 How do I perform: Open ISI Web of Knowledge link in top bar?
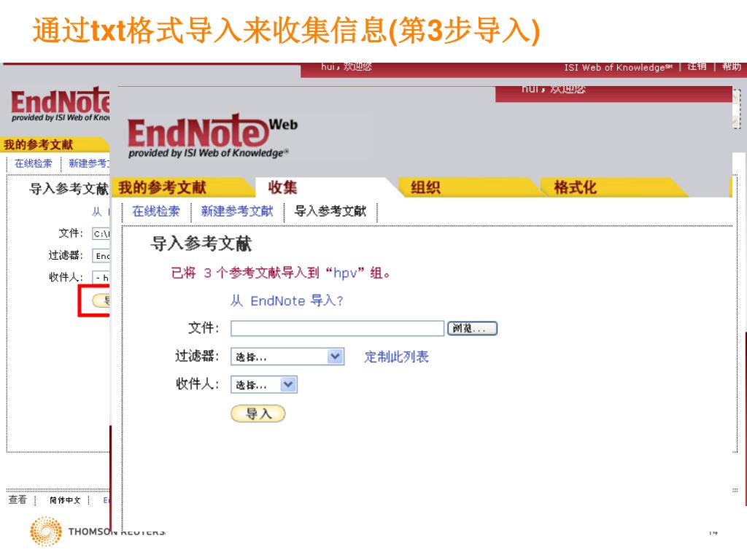[x=618, y=68]
